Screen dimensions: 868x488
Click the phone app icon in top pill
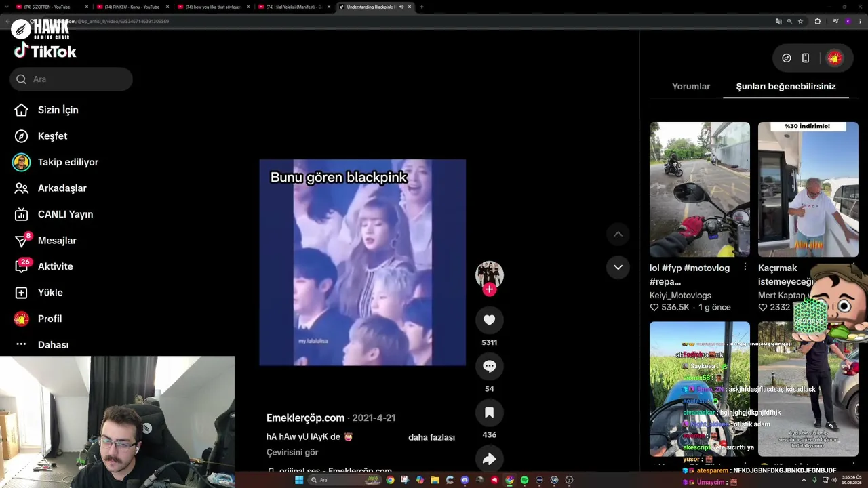pos(806,58)
